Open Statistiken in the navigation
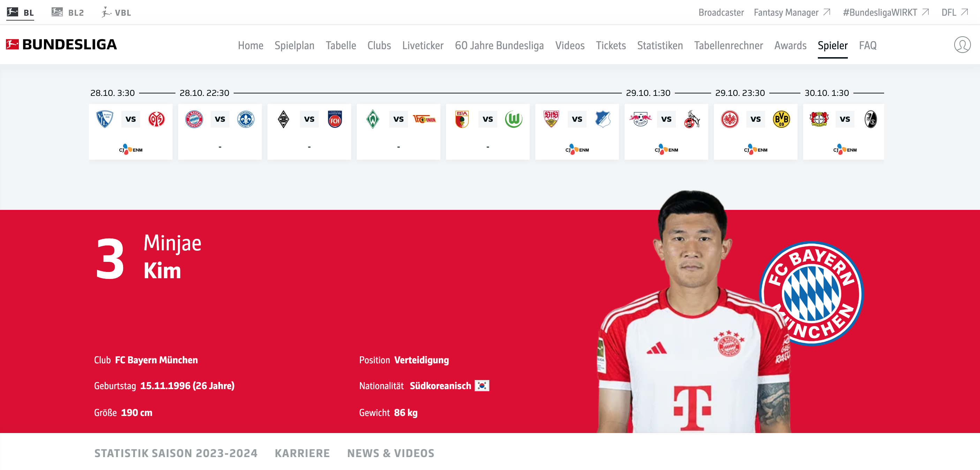This screenshot has width=980, height=470. coord(660,45)
